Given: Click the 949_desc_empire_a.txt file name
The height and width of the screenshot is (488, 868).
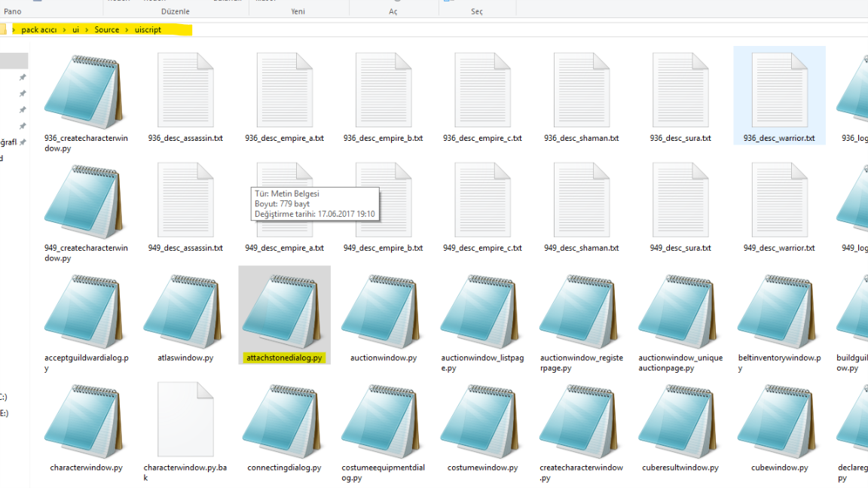Looking at the screenshot, I should (285, 248).
